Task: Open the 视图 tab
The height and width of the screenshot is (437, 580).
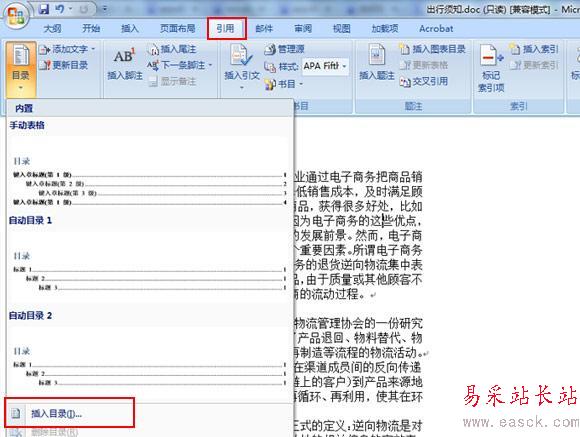Action: click(x=341, y=28)
